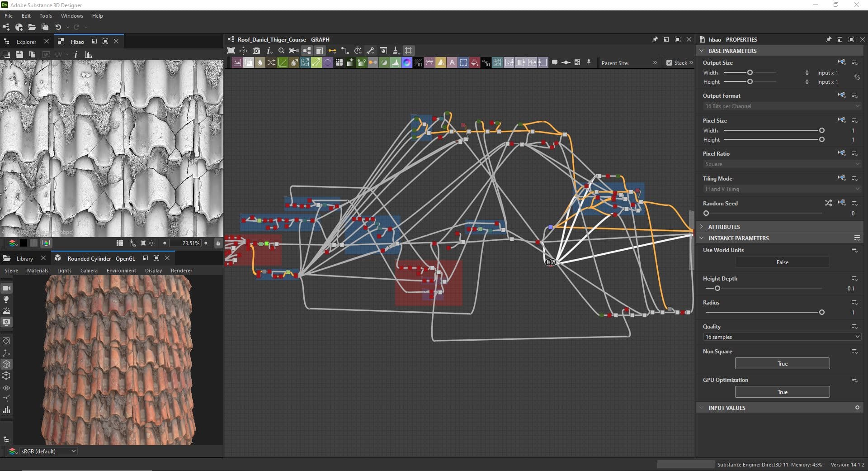Expand the ATTRIBUTES section
868x471 pixels.
724,227
